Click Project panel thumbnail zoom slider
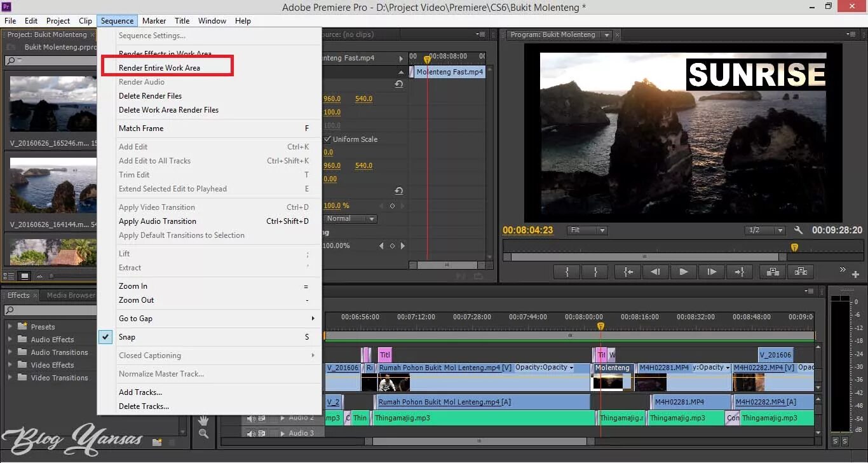 [x=51, y=276]
